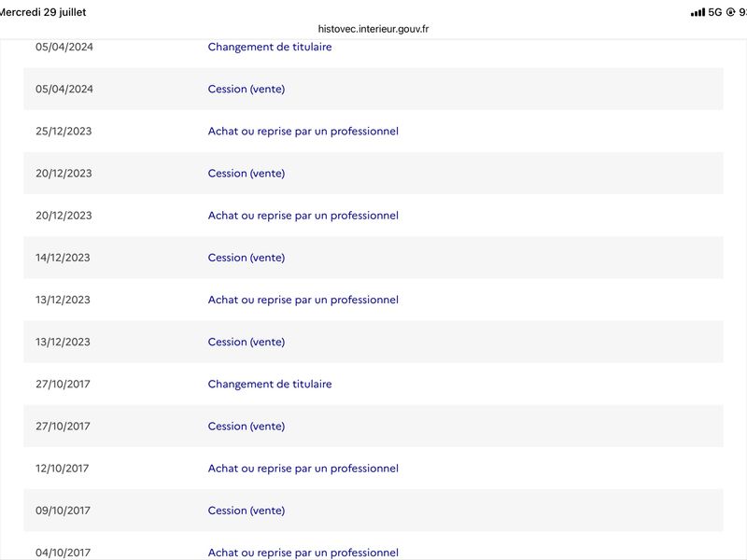Select Achat ou reprise par un professionnel 13/12/2023

click(x=303, y=300)
